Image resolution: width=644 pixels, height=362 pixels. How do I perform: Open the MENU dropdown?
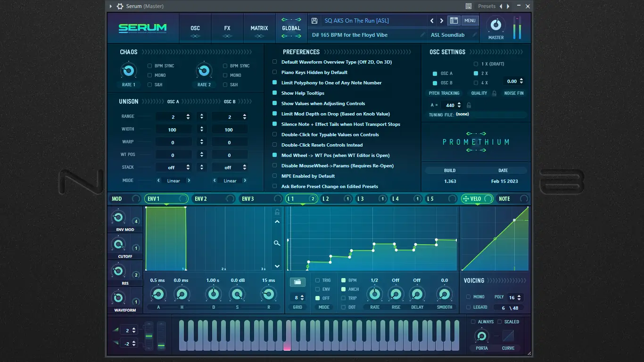pyautogui.click(x=470, y=21)
